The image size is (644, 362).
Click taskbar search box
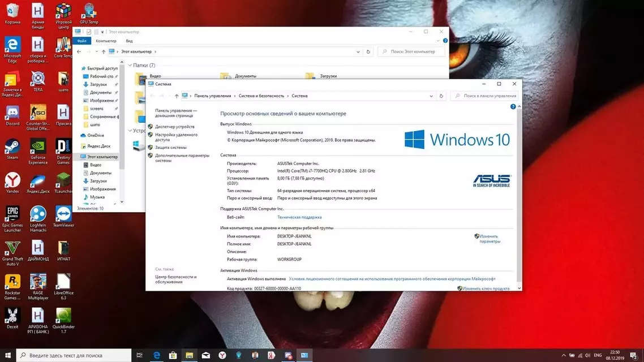[x=74, y=355]
